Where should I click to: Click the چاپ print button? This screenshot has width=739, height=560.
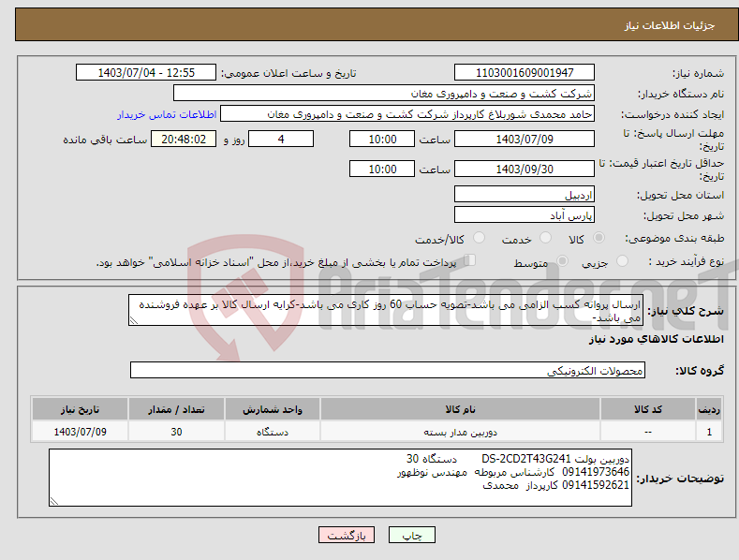412,535
